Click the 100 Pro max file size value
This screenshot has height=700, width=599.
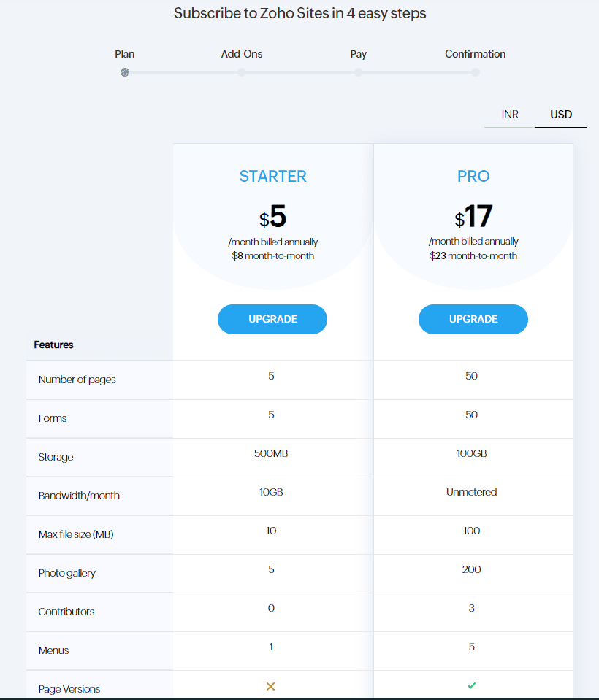tap(472, 531)
